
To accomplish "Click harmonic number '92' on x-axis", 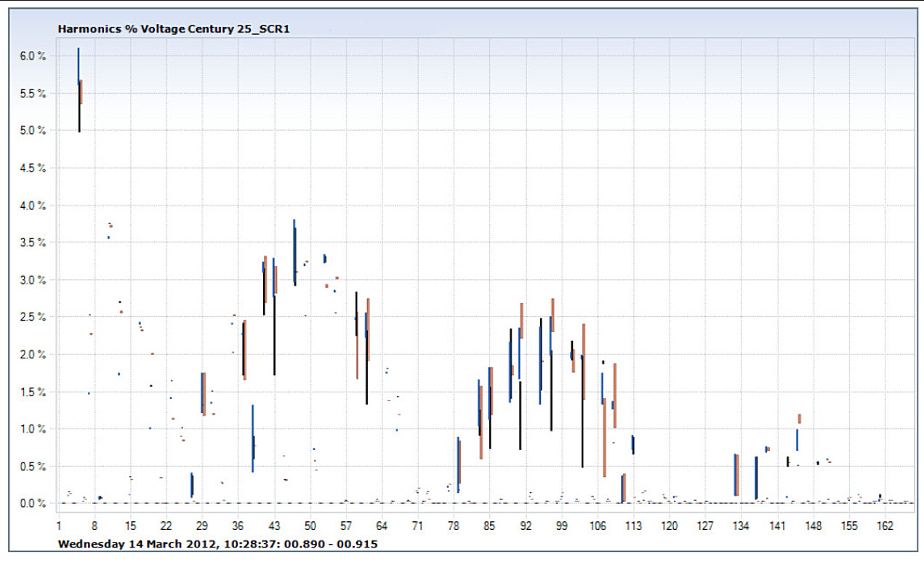I will tap(526, 525).
